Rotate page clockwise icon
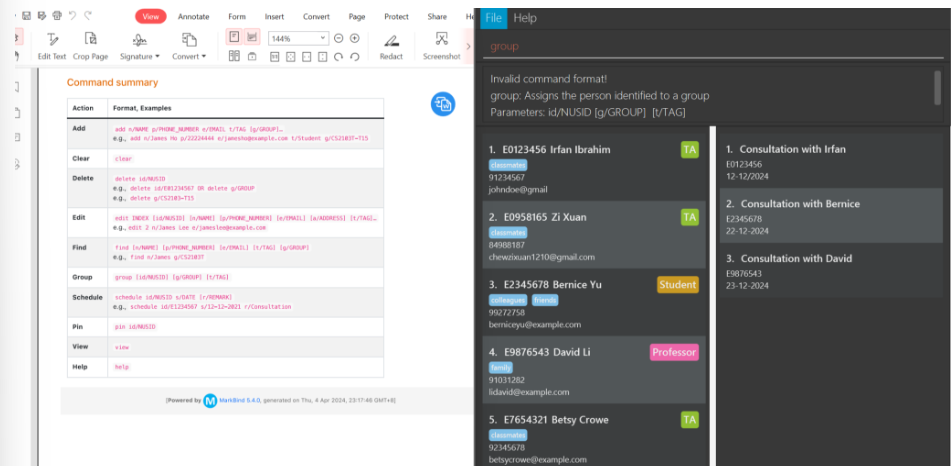Screen dimensions: 951x466 coord(338,56)
